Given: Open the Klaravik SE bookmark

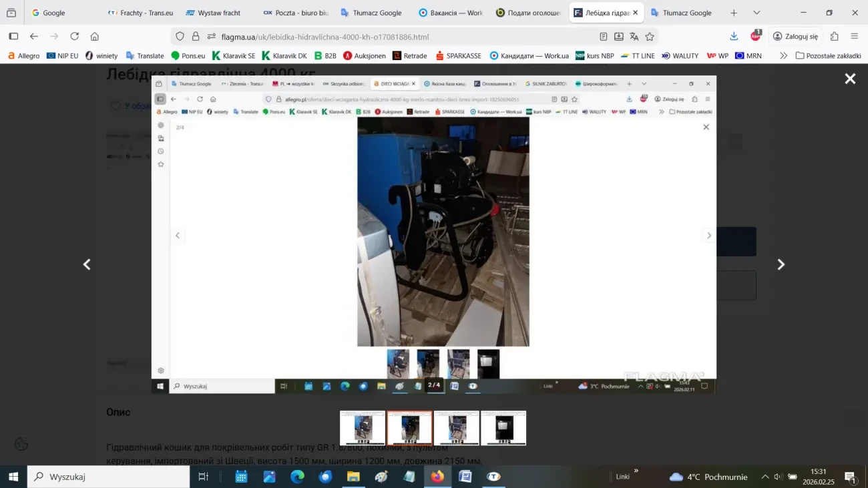Looking at the screenshot, I should tap(234, 56).
